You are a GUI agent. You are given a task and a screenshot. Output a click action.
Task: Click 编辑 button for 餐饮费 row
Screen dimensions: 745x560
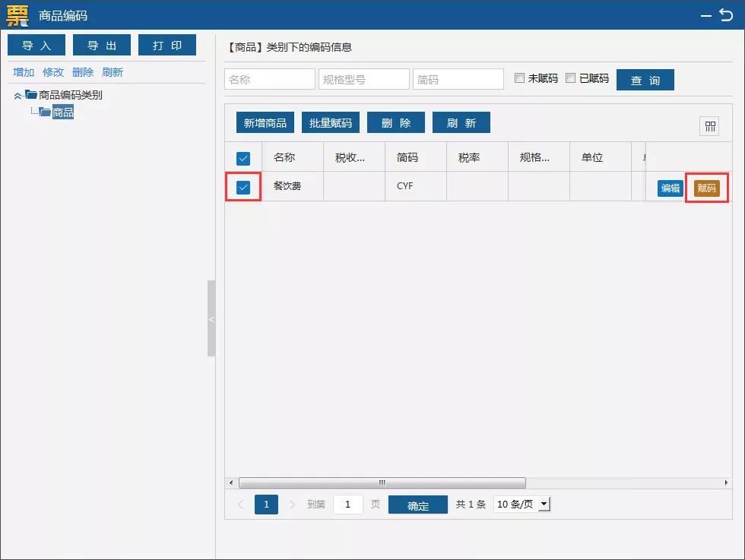(670, 188)
